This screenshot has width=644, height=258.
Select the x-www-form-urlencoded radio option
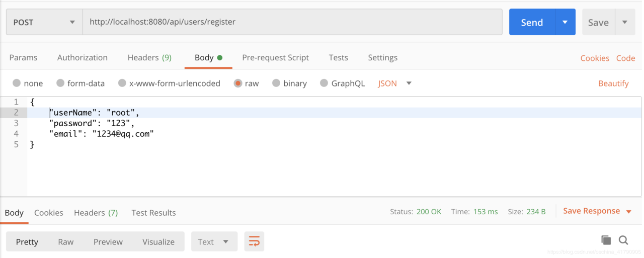click(x=122, y=83)
